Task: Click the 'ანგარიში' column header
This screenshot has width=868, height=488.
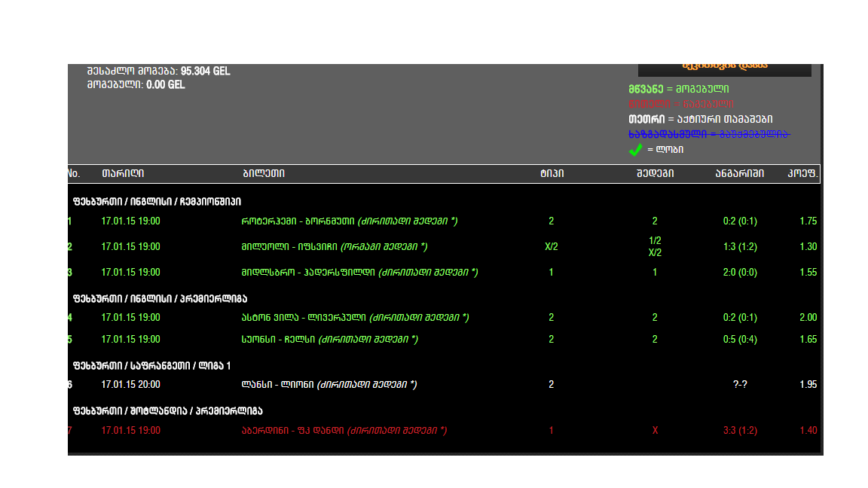Action: point(740,173)
